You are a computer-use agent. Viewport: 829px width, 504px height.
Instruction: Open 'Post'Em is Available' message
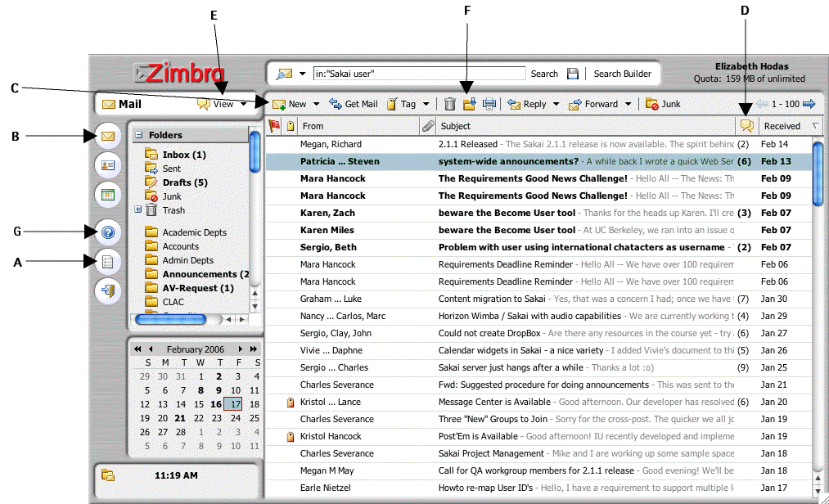point(538,436)
